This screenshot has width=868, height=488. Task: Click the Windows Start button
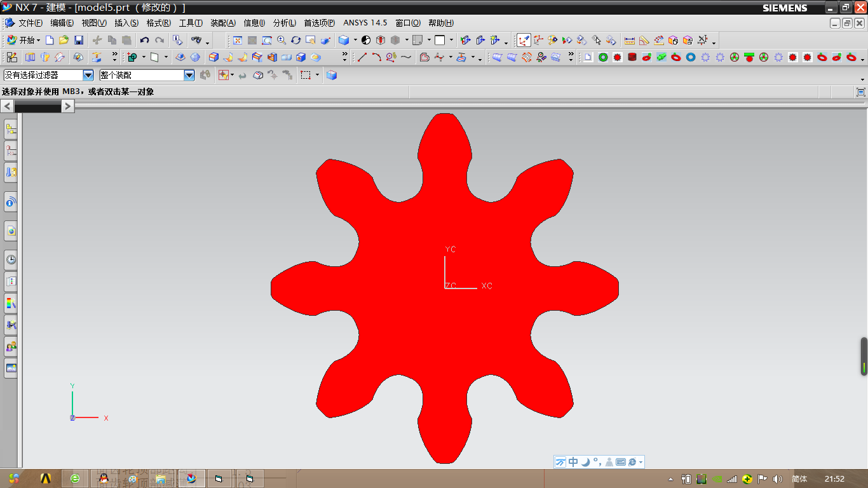14,478
